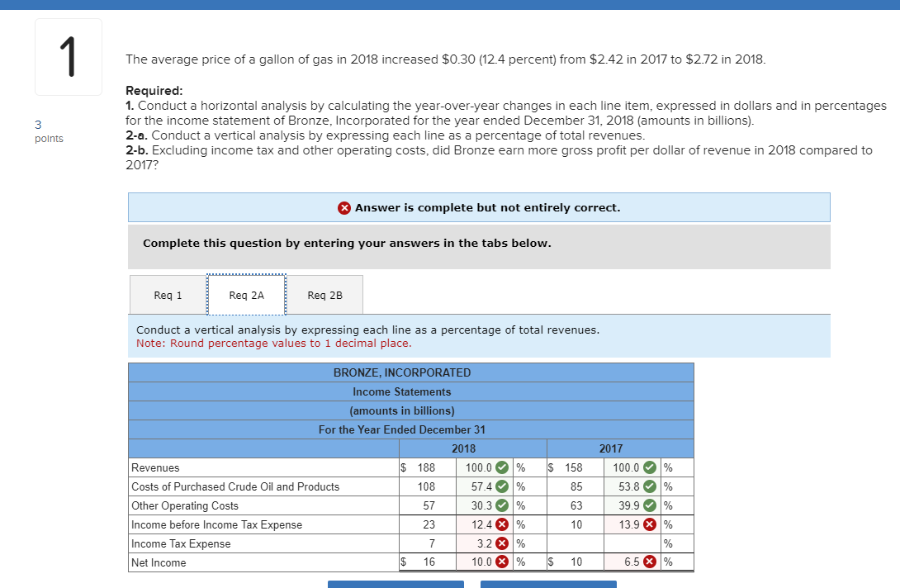Click red X icon next to 3.2 value
This screenshot has width=900, height=588.
pyautogui.click(x=502, y=543)
